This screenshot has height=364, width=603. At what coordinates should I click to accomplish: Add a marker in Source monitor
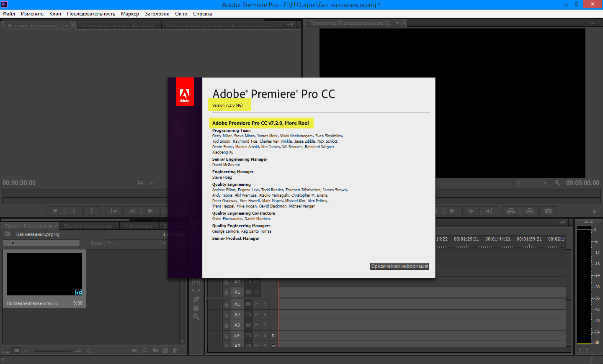(x=55, y=211)
